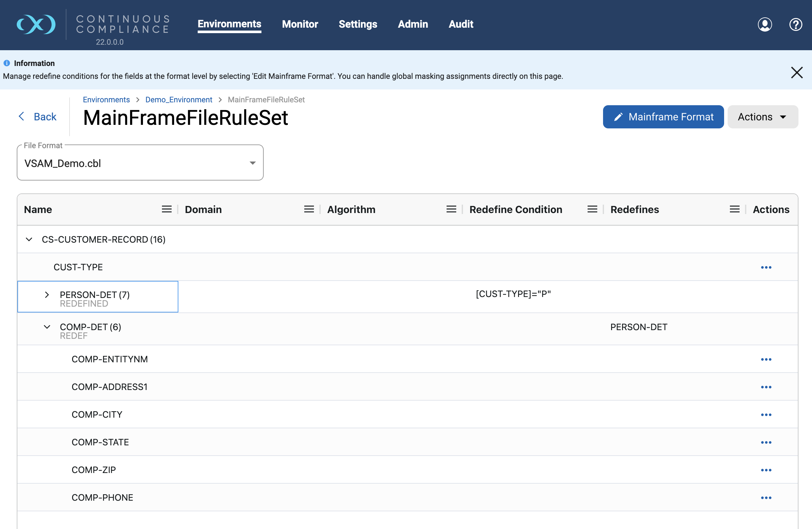This screenshot has width=812, height=529.
Task: Collapse the COMP-DET row
Action: [x=47, y=327]
